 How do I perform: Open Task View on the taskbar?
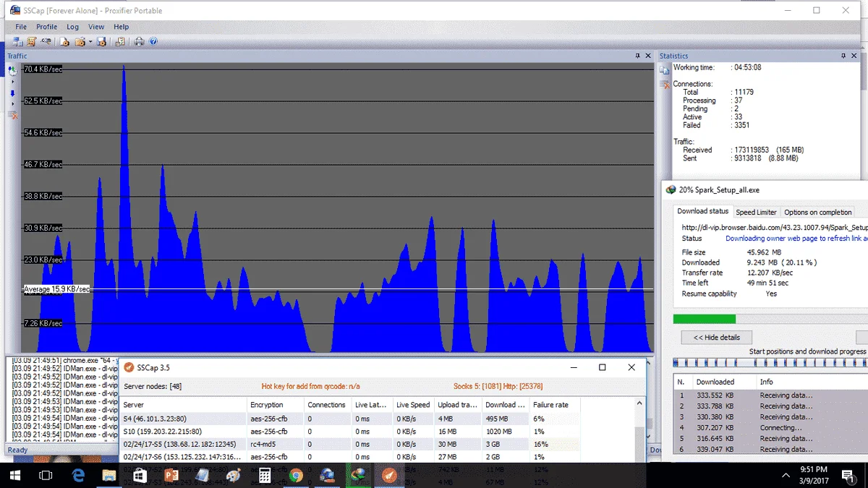point(45,475)
